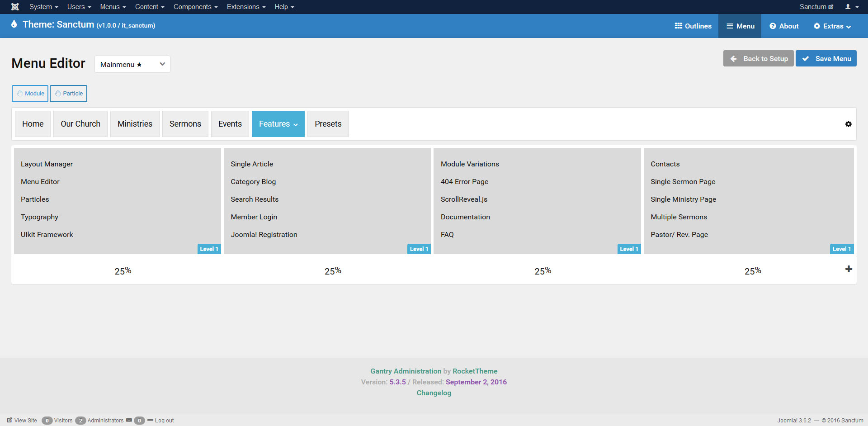Click the Gantry theme droplet icon
The height and width of the screenshot is (426, 868).
pos(14,24)
